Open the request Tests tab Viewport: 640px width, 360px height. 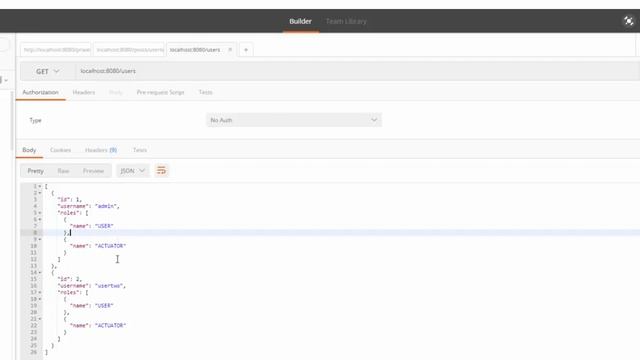(x=205, y=92)
